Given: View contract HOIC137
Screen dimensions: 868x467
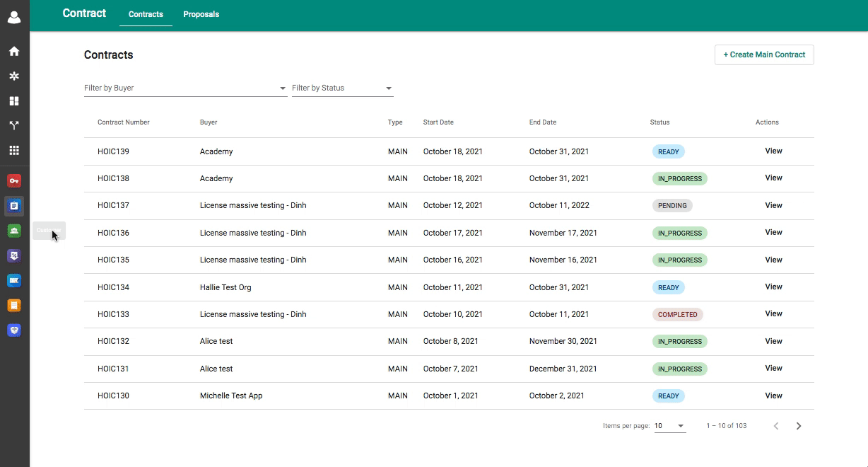Looking at the screenshot, I should tap(774, 205).
